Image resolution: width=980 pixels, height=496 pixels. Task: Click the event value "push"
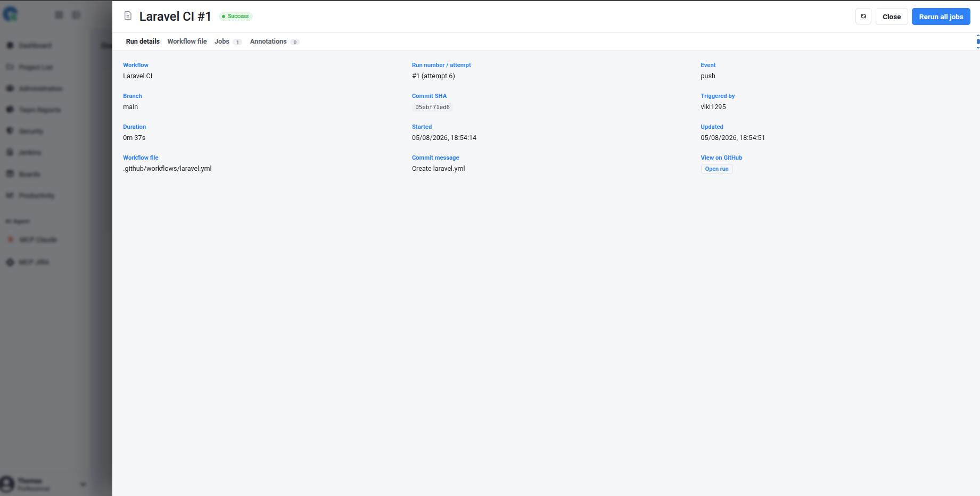(708, 76)
